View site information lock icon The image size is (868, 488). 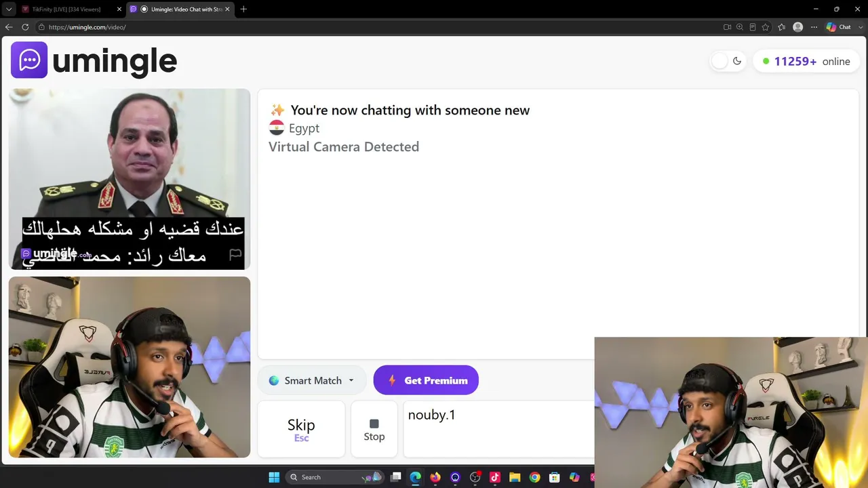tap(41, 27)
